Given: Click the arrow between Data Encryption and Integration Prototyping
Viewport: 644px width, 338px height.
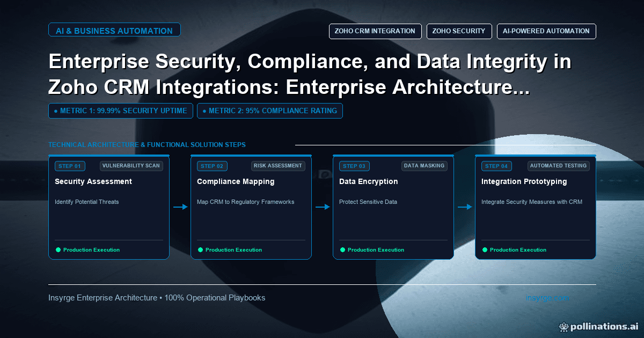Looking at the screenshot, I should coord(465,207).
